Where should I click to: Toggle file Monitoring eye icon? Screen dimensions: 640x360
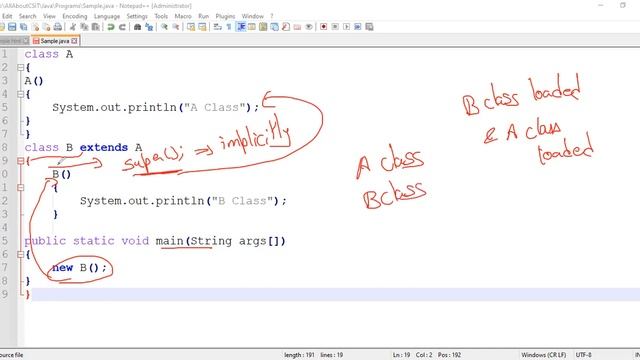(x=309, y=27)
